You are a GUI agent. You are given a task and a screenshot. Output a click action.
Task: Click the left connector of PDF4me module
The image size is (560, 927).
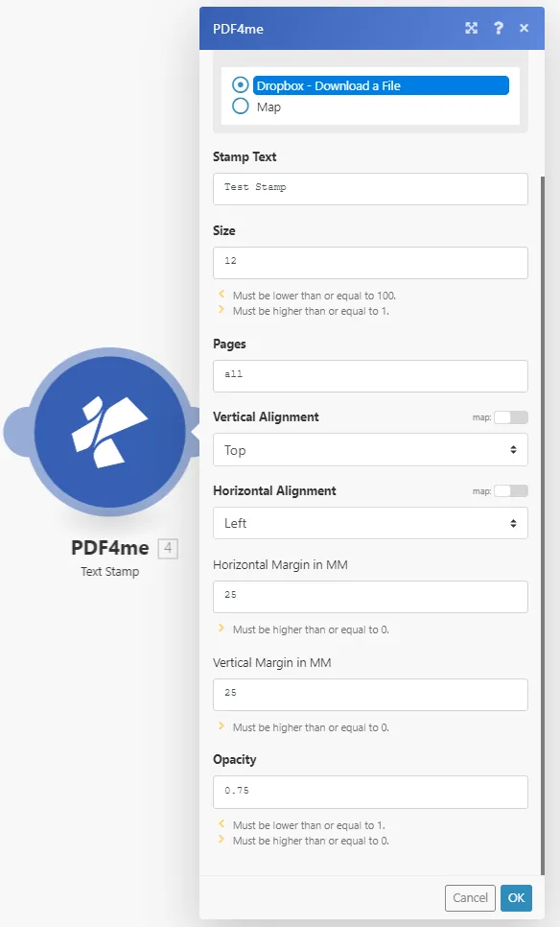[16, 432]
